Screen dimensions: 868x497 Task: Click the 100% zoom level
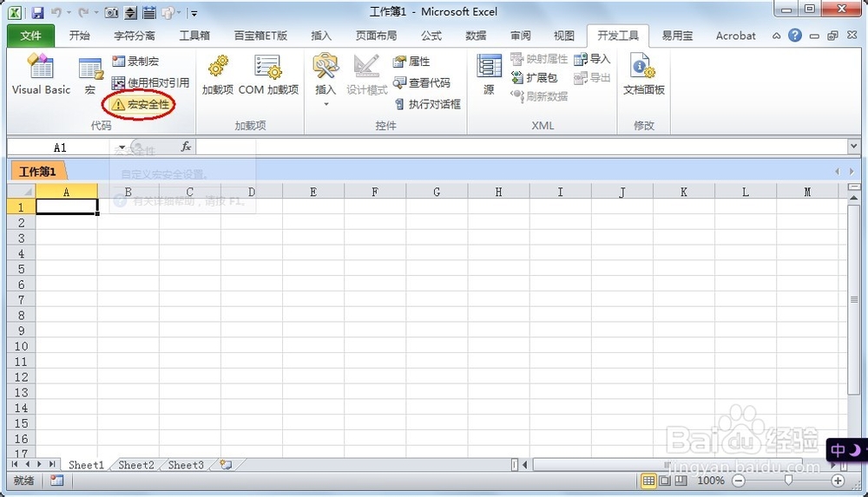tap(711, 481)
